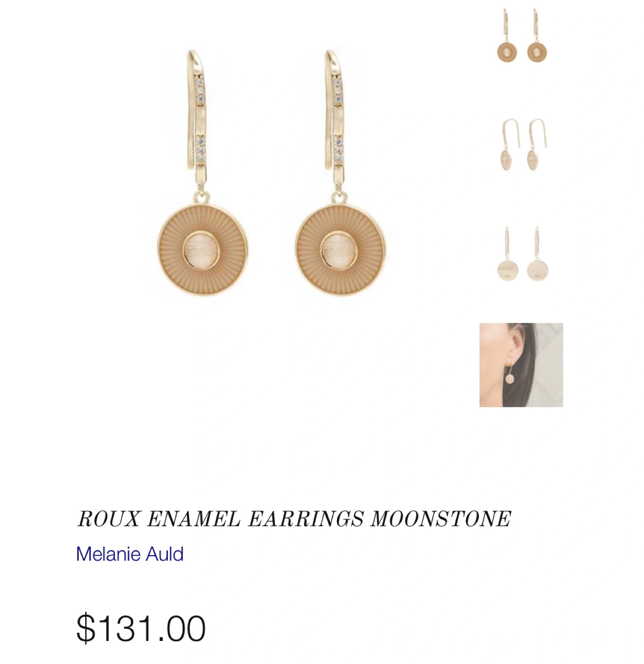Click the $131.00 price text
This screenshot has height=664, width=644.
[141, 628]
